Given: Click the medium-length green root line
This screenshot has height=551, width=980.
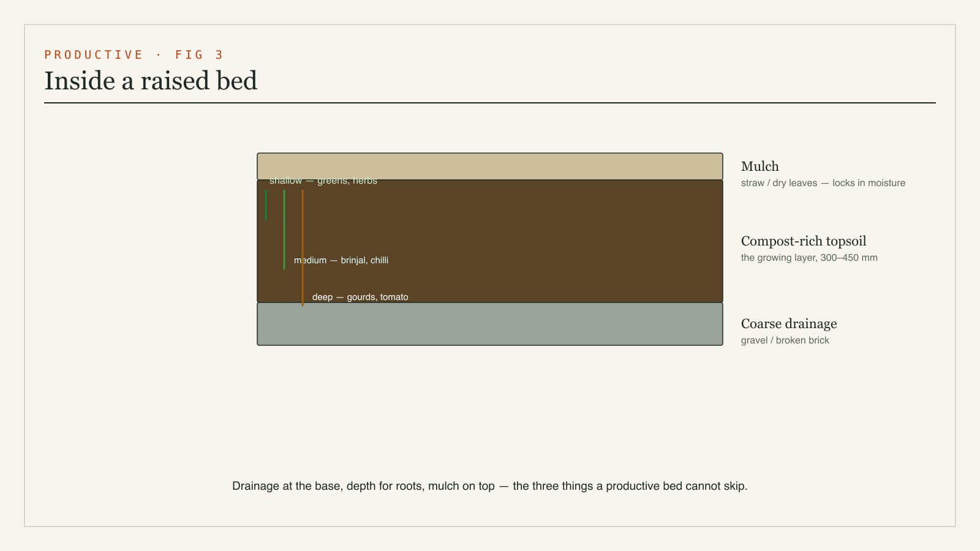Looking at the screenshot, I should (x=284, y=230).
